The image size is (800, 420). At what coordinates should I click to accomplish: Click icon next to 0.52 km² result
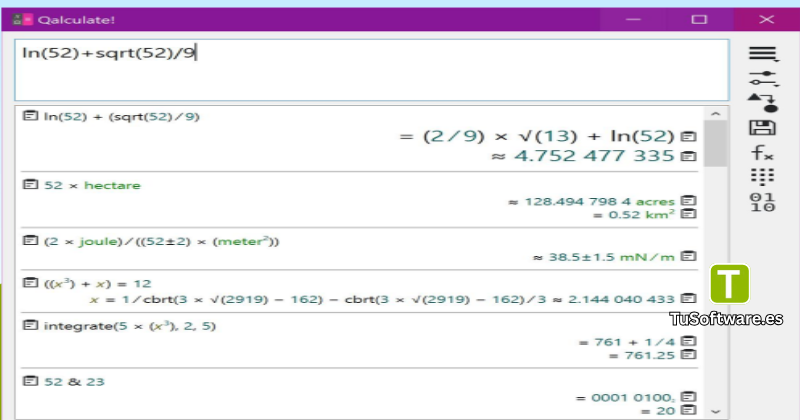[x=688, y=214]
